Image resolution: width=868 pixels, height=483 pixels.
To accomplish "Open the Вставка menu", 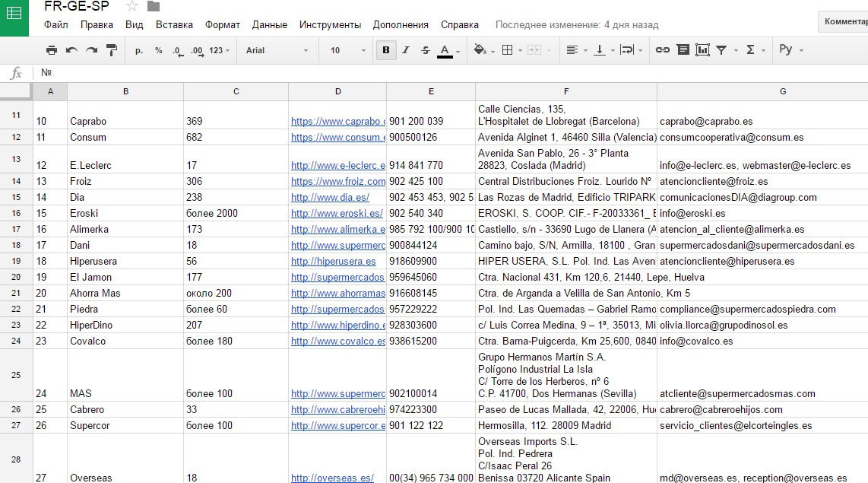I will coord(174,25).
